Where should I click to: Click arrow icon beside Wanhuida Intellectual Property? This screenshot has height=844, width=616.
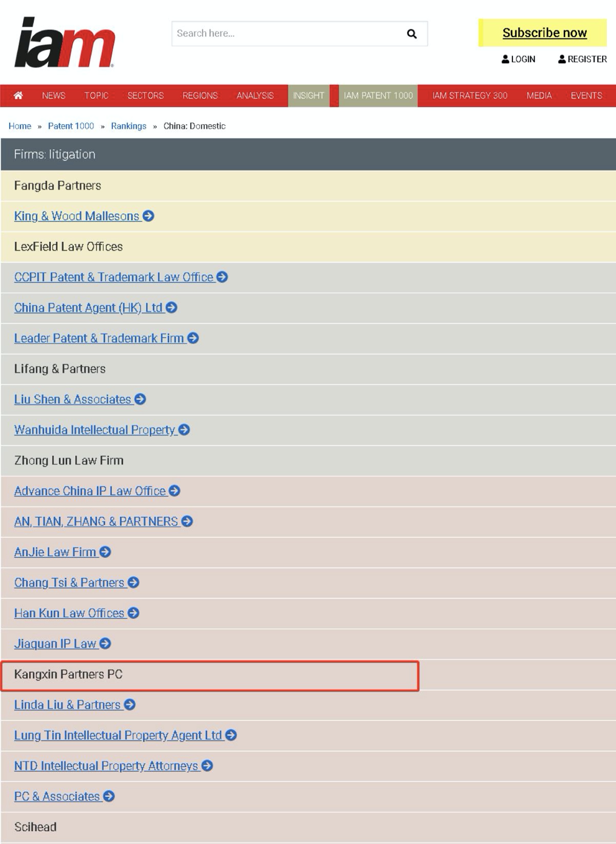pyautogui.click(x=185, y=429)
